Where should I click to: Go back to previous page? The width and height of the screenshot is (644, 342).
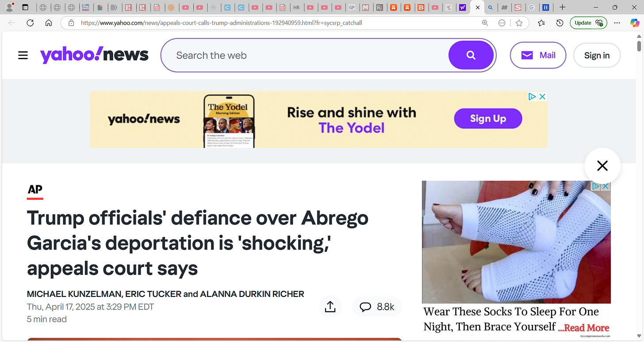point(12,23)
